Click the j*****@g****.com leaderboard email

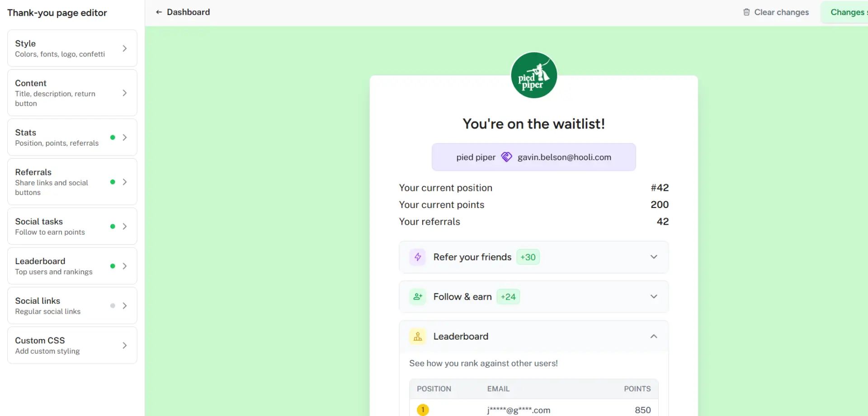click(519, 410)
